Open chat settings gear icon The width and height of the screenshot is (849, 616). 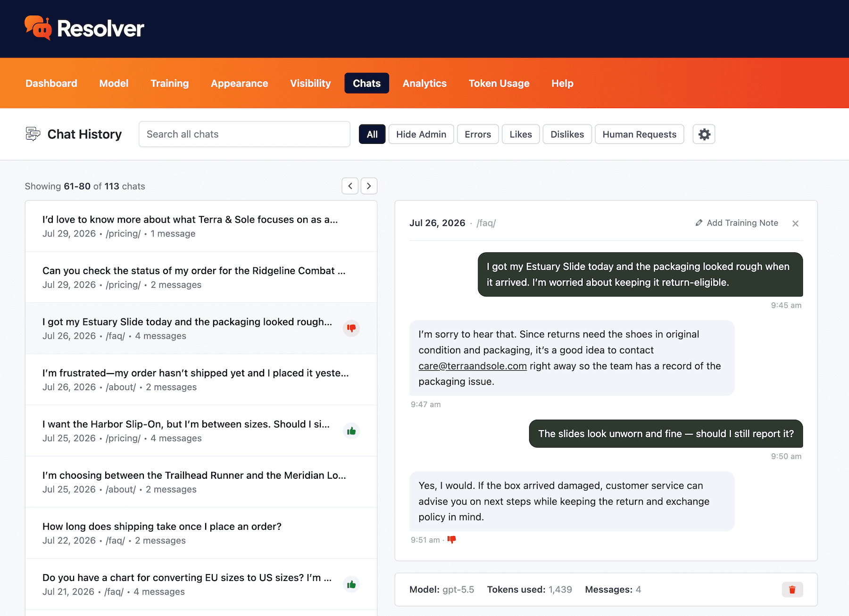(x=704, y=134)
